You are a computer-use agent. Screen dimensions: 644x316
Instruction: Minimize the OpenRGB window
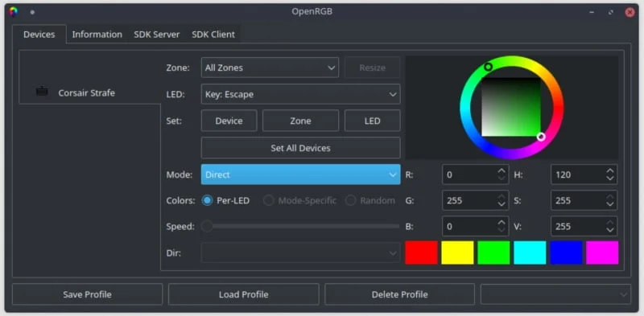click(592, 12)
